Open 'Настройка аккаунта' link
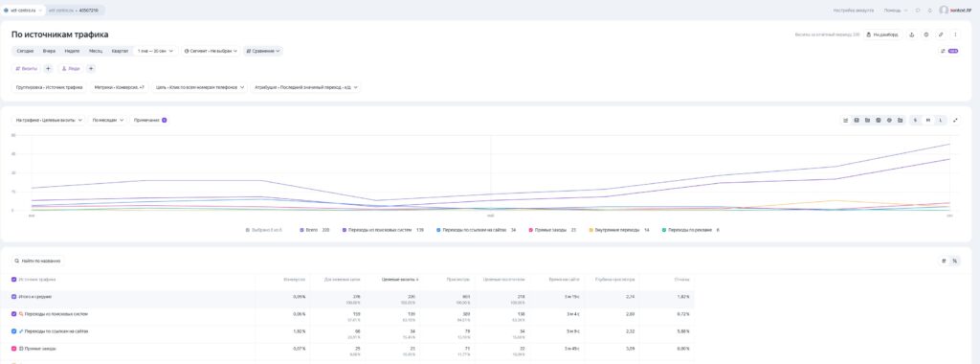The height and width of the screenshot is (364, 980). click(x=853, y=10)
